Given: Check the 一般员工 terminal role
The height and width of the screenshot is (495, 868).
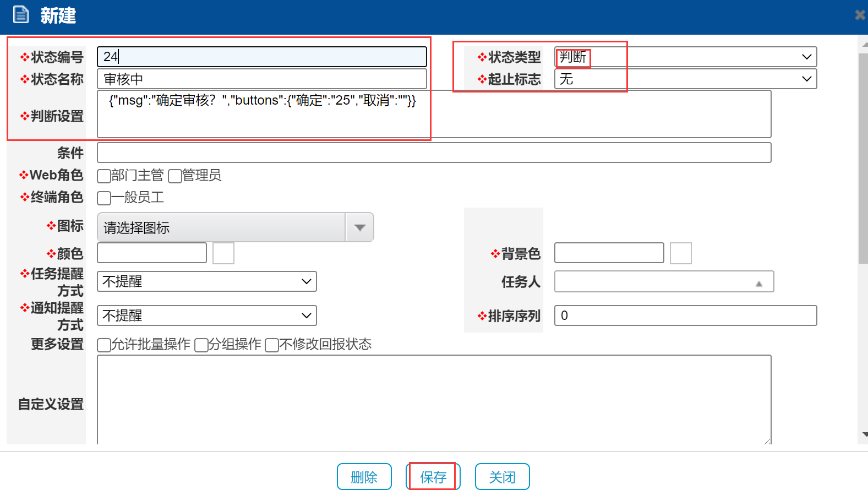Looking at the screenshot, I should point(103,198).
